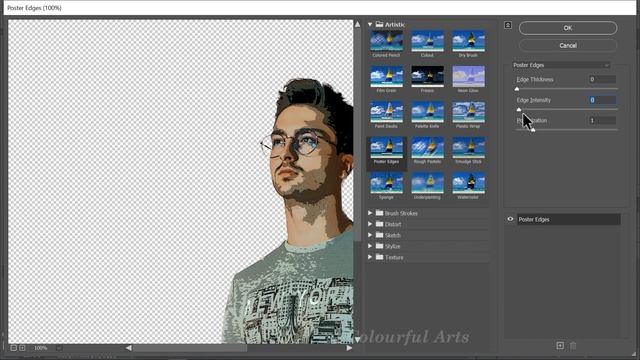
Task: Pick the Rough Pastels filter thumbnail
Action: click(427, 147)
